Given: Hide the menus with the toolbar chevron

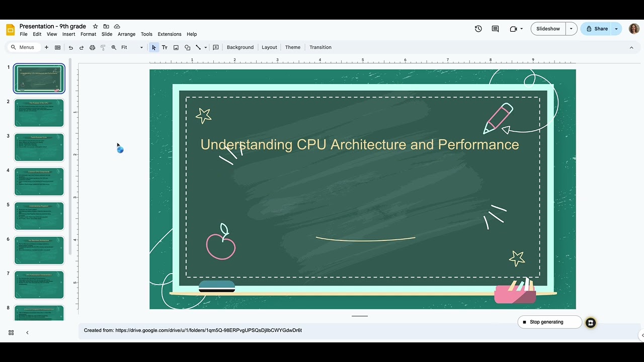Looking at the screenshot, I should (631, 47).
